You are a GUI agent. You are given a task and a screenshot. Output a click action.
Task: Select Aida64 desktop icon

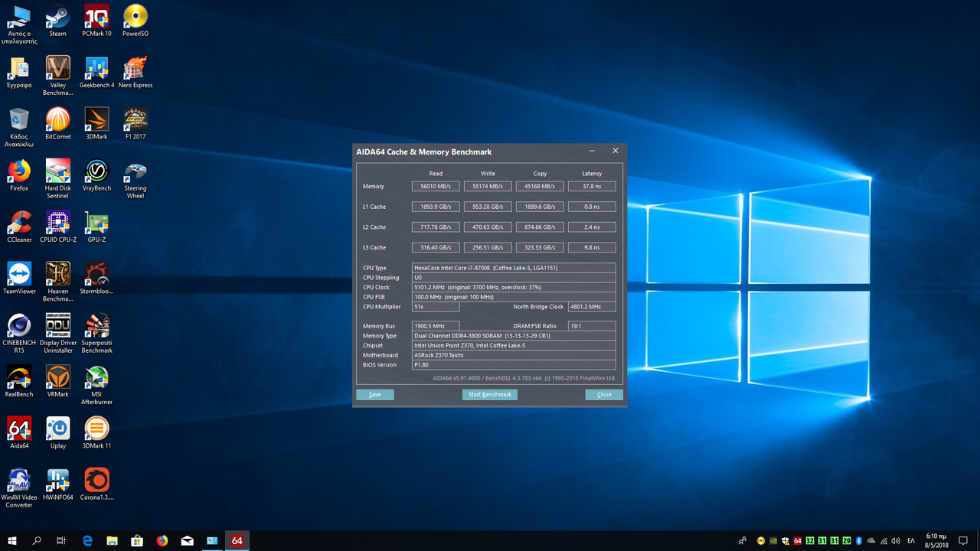click(x=19, y=432)
